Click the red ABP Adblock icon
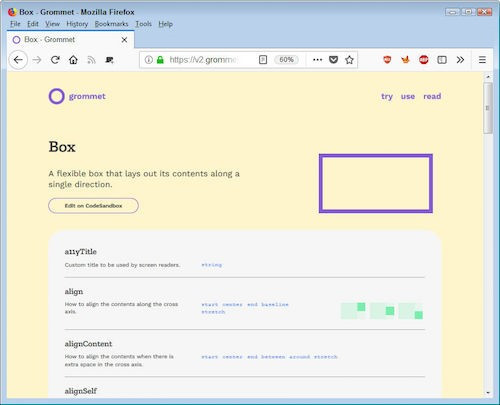Viewport: 500px width, 405px height. click(x=424, y=60)
